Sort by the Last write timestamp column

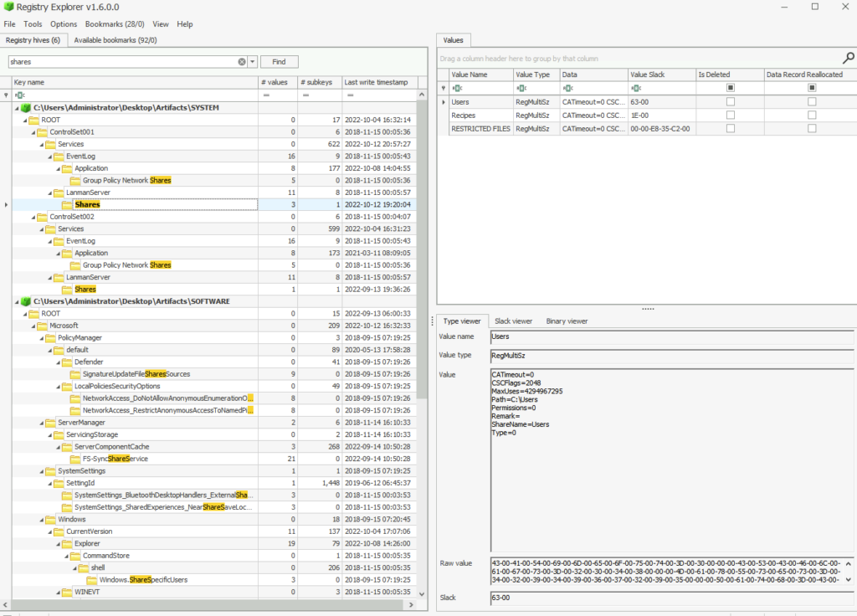[380, 82]
